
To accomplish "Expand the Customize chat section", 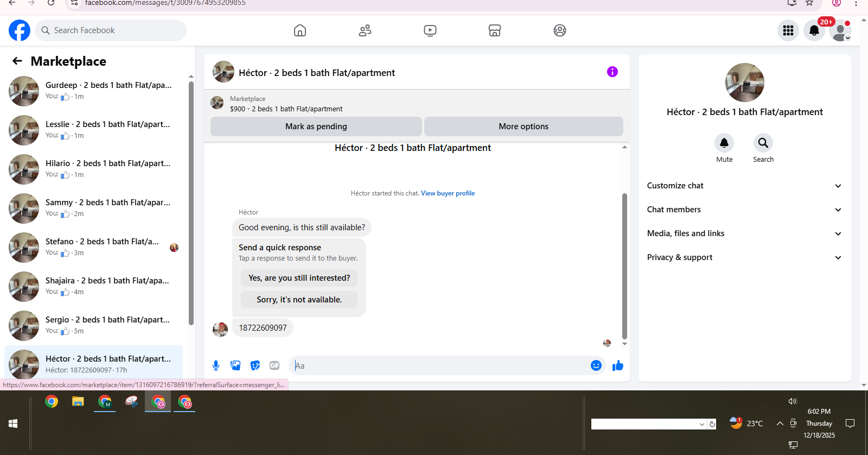I will pyautogui.click(x=744, y=186).
